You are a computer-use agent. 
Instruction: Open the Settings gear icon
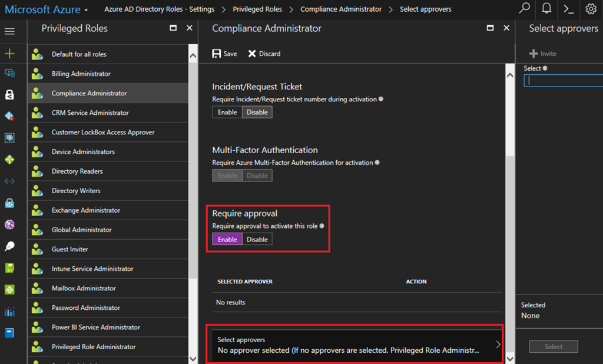coord(591,9)
